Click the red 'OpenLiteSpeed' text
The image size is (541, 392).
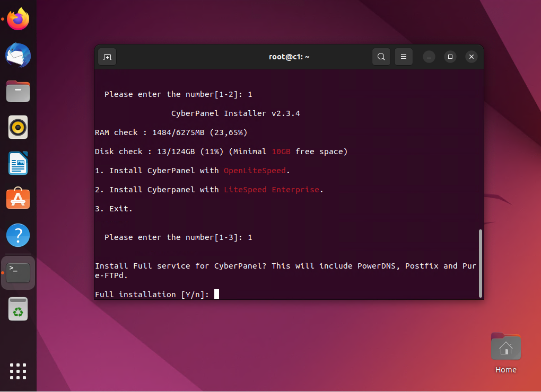click(x=255, y=171)
